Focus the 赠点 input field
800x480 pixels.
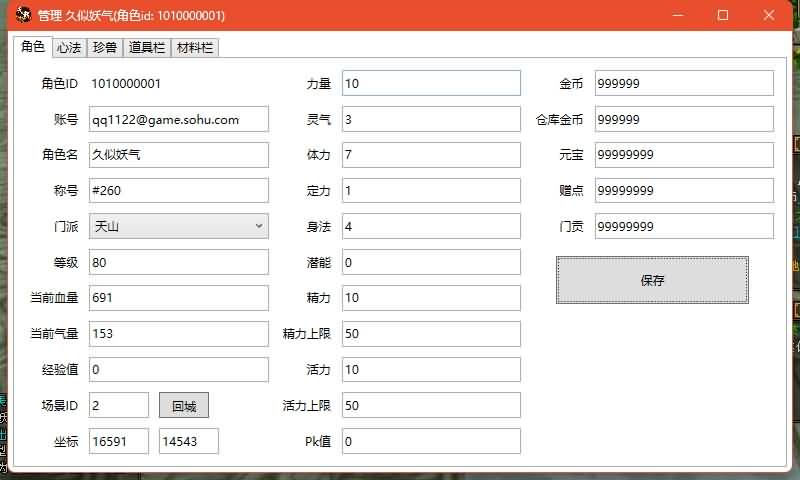(x=684, y=191)
